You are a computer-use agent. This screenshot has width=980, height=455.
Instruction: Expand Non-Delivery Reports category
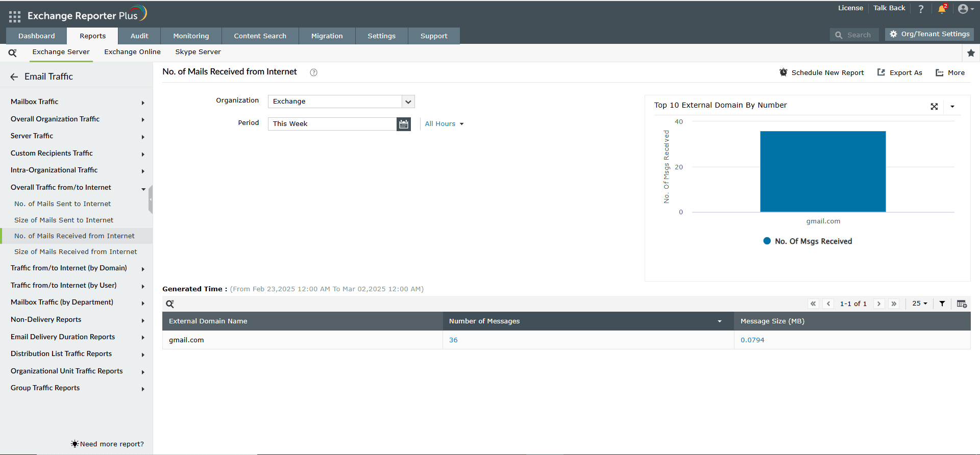click(143, 320)
